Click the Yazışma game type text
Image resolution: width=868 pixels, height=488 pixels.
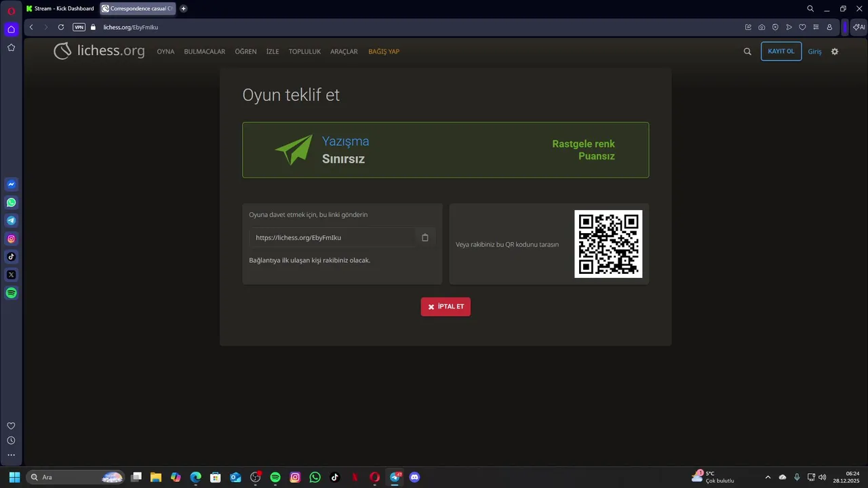tap(345, 141)
